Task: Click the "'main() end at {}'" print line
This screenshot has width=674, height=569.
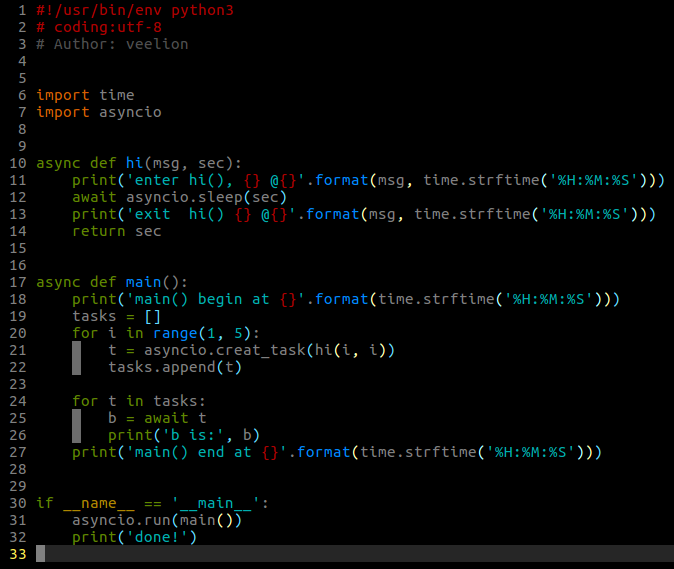Action: pyautogui.click(x=337, y=453)
